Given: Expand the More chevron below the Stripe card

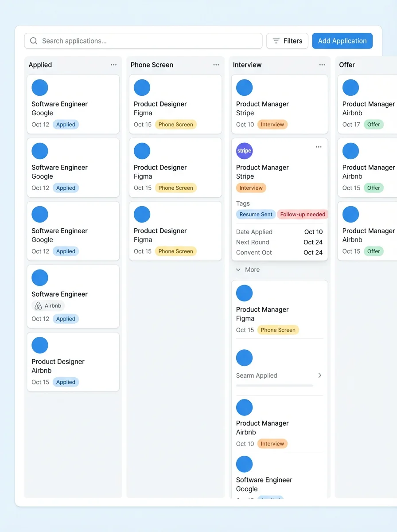Looking at the screenshot, I should tap(238, 270).
